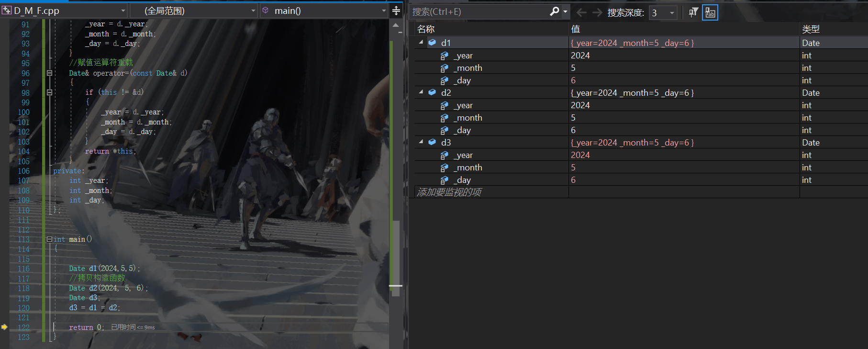Select the d3 watch row name
868x349 pixels.
click(x=446, y=143)
